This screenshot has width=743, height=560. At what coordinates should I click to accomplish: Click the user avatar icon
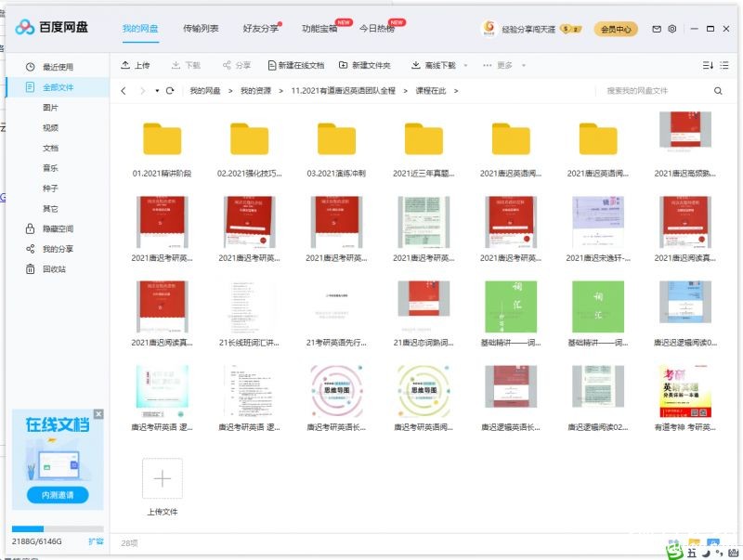pos(489,29)
